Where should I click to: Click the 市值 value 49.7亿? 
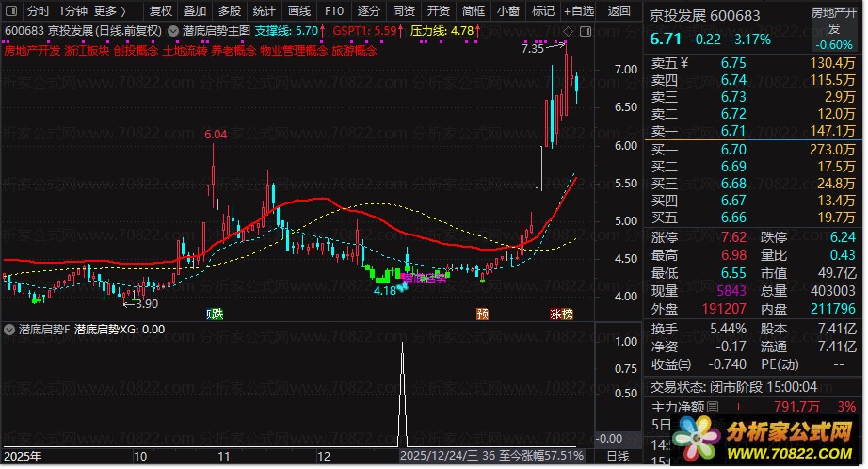(836, 273)
